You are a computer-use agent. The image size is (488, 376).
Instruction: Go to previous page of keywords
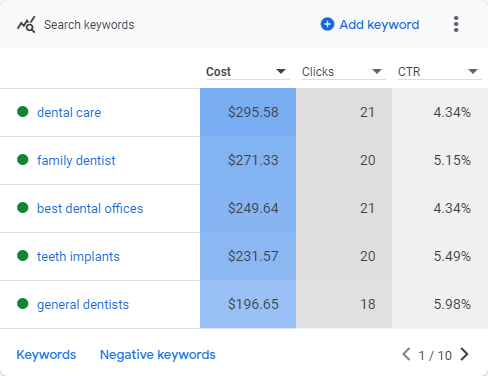406,354
